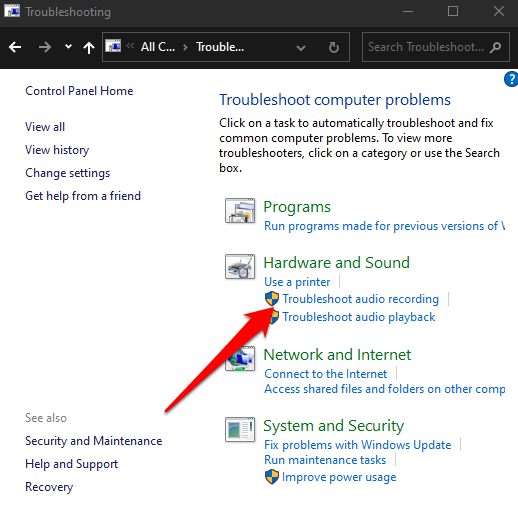This screenshot has width=518, height=505.
Task: Open the View all link
Action: point(45,127)
